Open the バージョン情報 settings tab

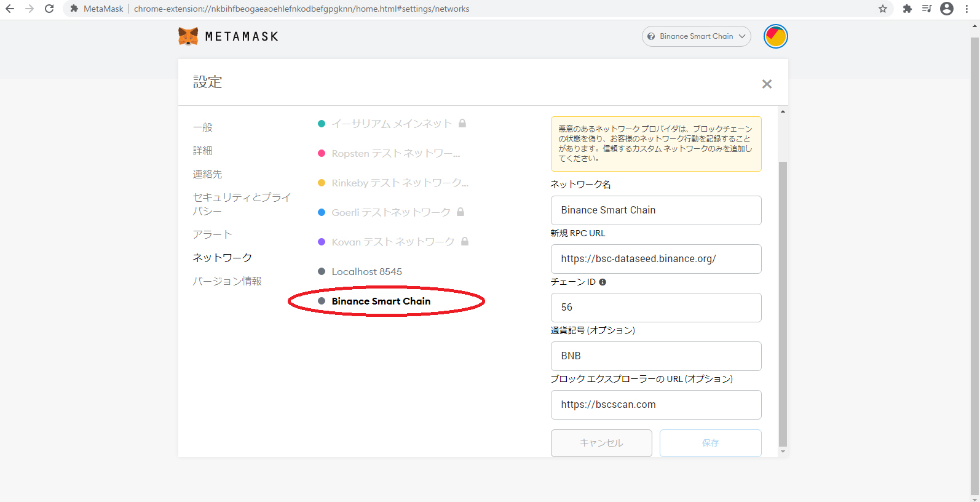(227, 281)
